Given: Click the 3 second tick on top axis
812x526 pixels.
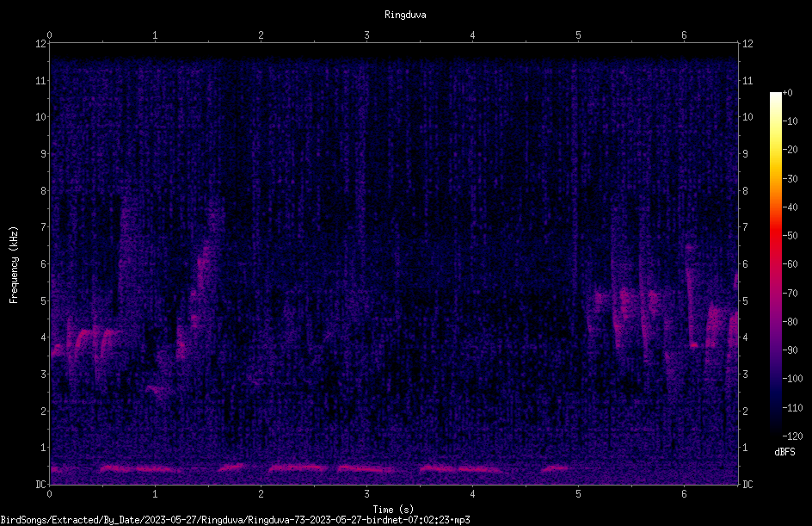Looking at the screenshot, I should pyautogui.click(x=366, y=34).
